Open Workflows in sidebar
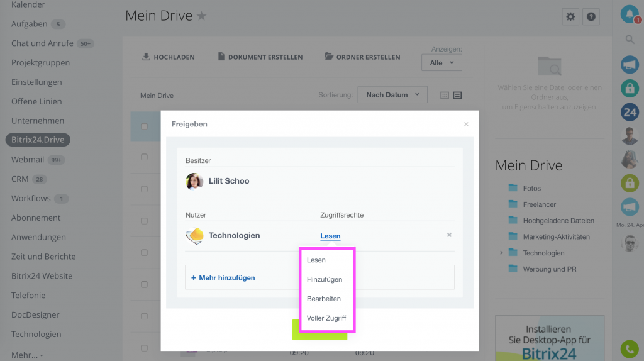The height and width of the screenshot is (361, 644). coord(31,198)
